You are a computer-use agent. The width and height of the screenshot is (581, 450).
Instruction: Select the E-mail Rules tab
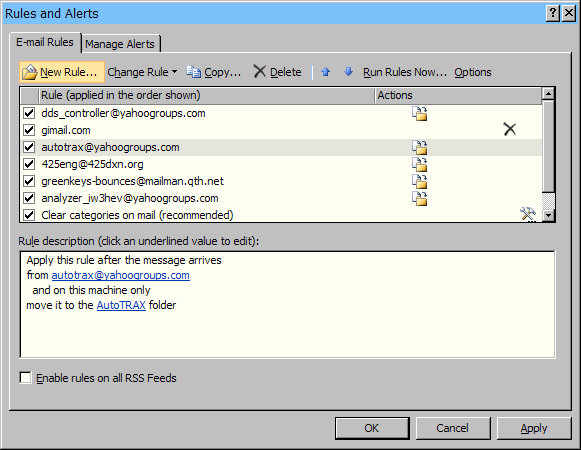45,42
